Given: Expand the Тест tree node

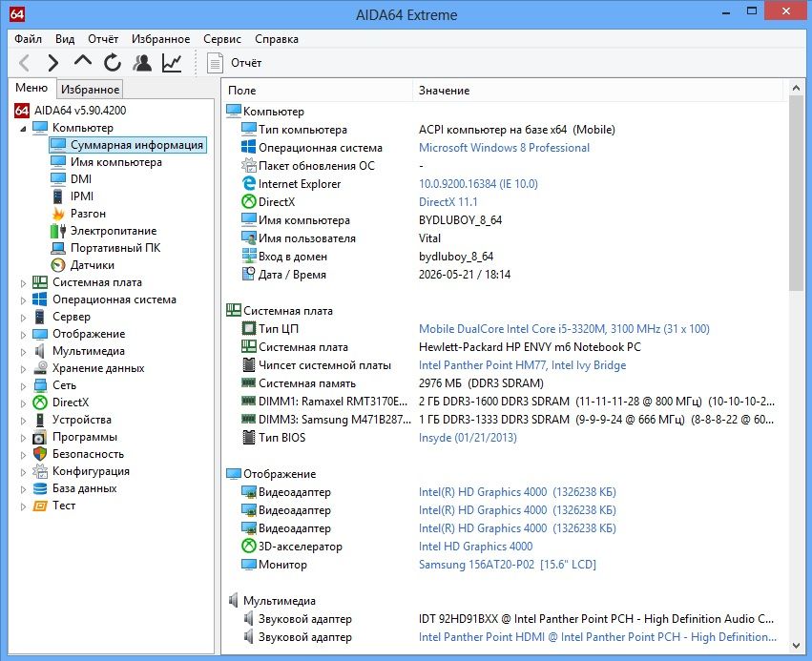Looking at the screenshot, I should point(23,506).
